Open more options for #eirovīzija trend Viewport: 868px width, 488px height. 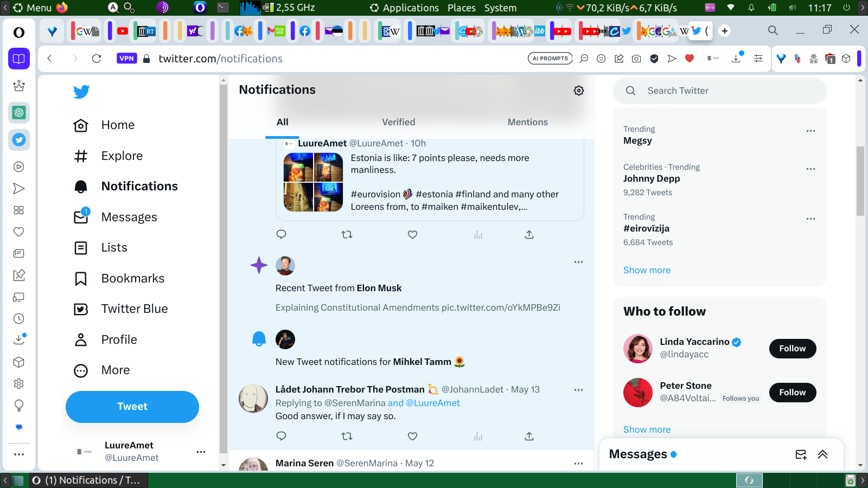tap(810, 219)
